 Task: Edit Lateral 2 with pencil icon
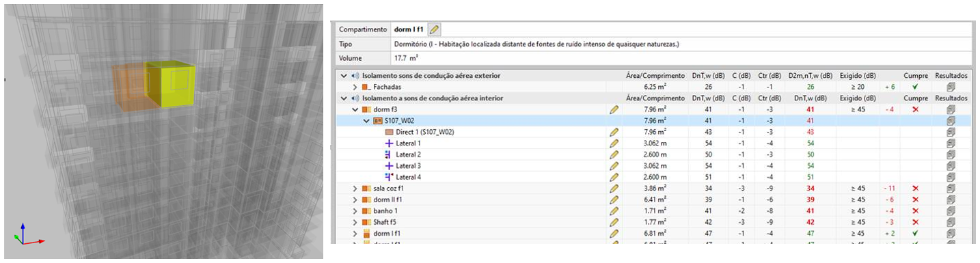(x=614, y=154)
